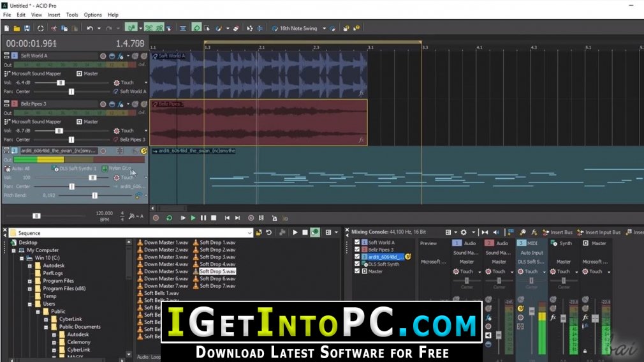Start preview in the Explorer toolbar
The image size is (644, 362).
pos(295,233)
